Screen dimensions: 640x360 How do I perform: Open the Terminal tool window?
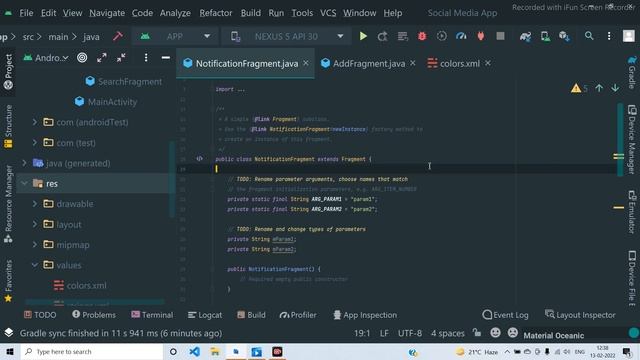pyautogui.click(x=152, y=315)
